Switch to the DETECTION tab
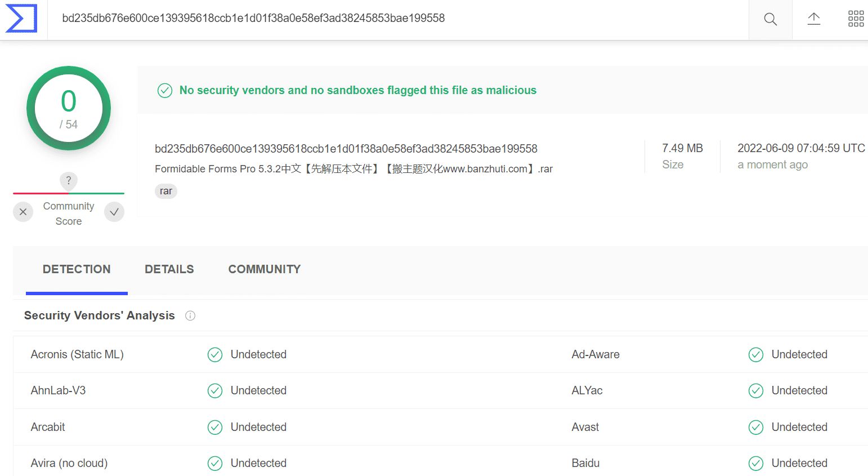The image size is (868, 476). pos(77,269)
